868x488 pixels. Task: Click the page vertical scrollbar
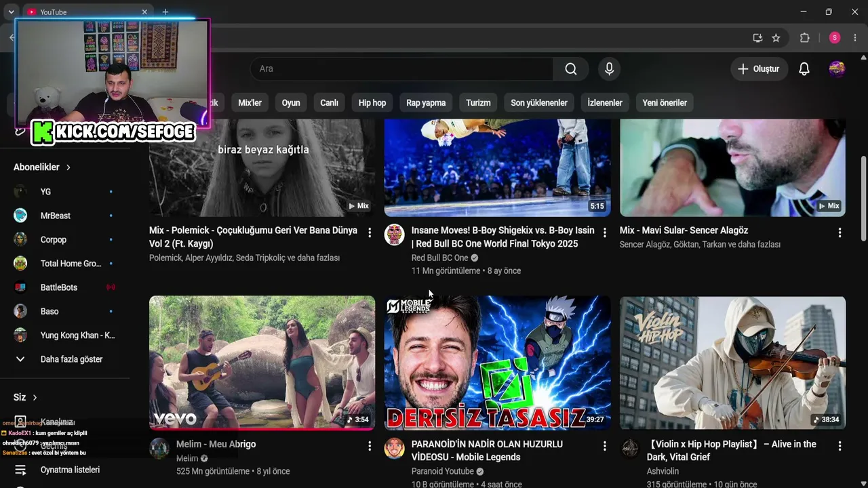point(863,198)
